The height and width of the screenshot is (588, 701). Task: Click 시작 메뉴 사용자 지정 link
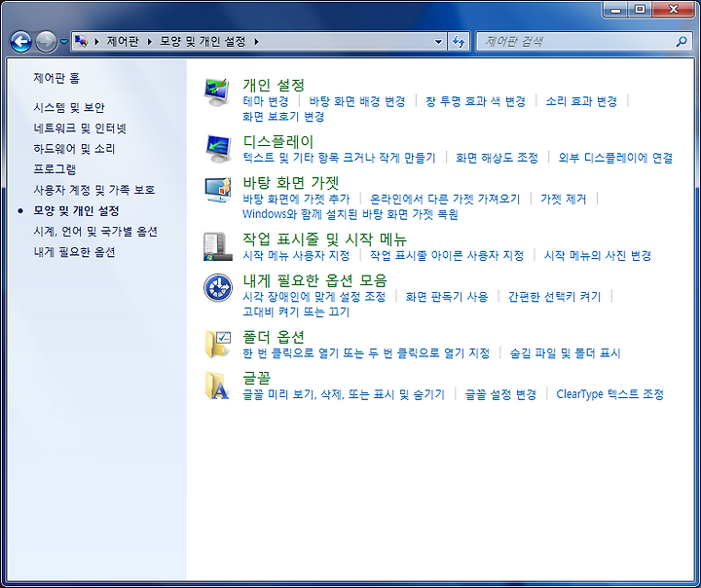(296, 255)
